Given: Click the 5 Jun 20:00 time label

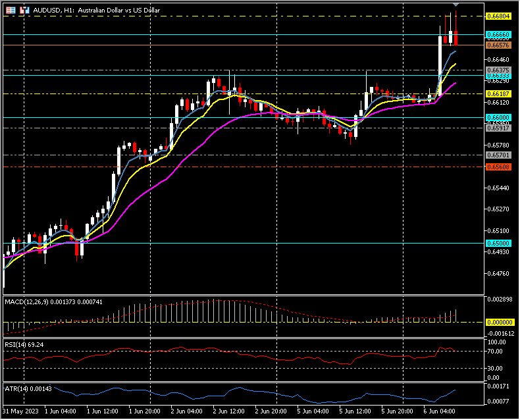Looking at the screenshot, I should tap(398, 411).
